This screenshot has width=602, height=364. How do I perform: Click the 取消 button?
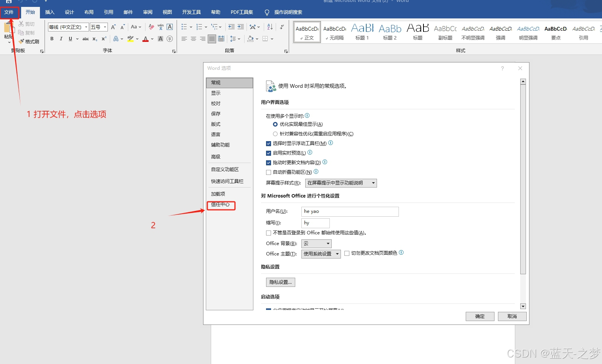click(x=512, y=316)
